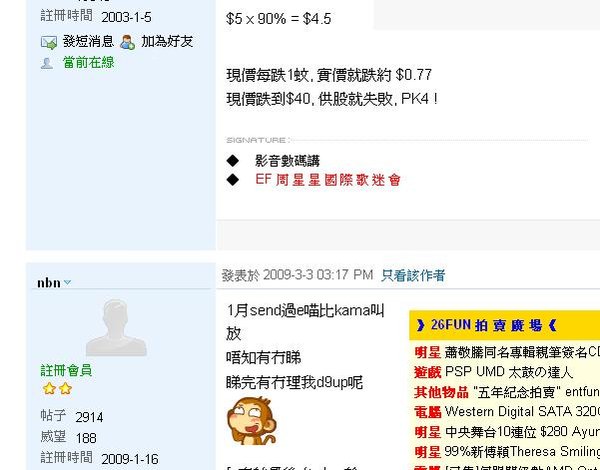Viewport: 600px width, 470px height.
Task: Click the online status user icon
Action: [x=47, y=63]
